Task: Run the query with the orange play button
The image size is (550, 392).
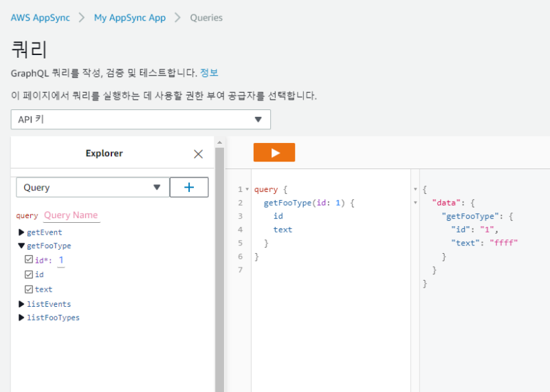Action: (274, 153)
